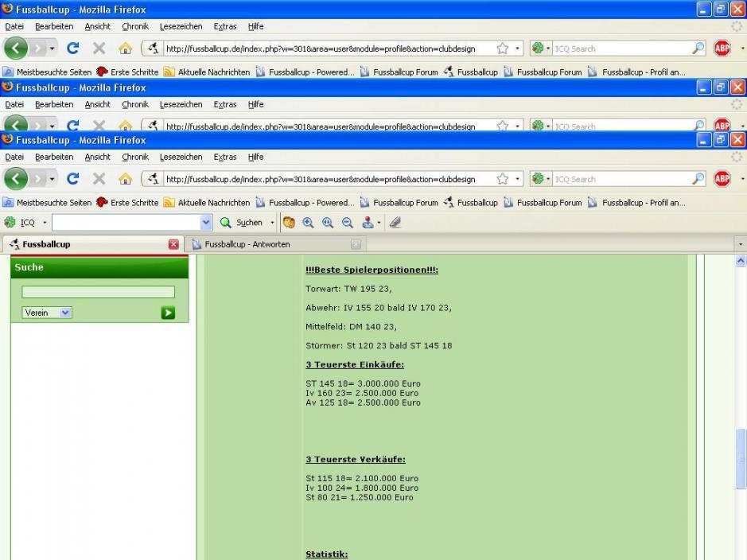Image resolution: width=747 pixels, height=560 pixels.
Task: Close the Fussballcup tab with its red X
Action: click(x=173, y=244)
